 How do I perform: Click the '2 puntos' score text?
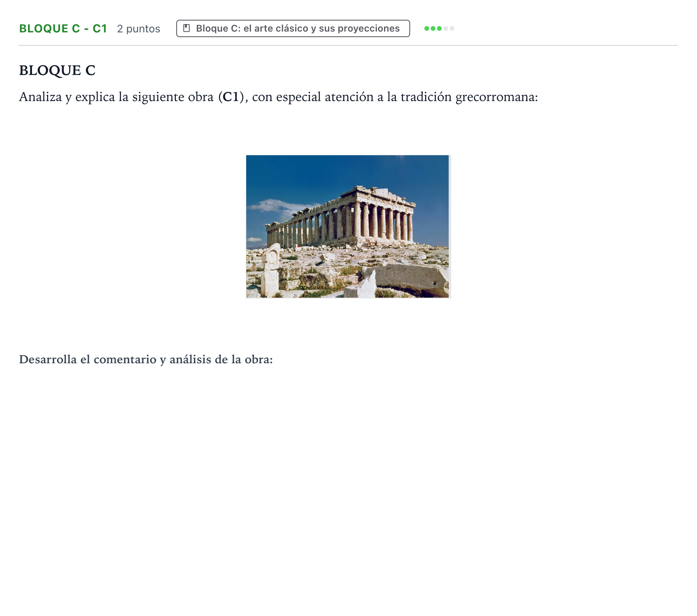tap(139, 29)
